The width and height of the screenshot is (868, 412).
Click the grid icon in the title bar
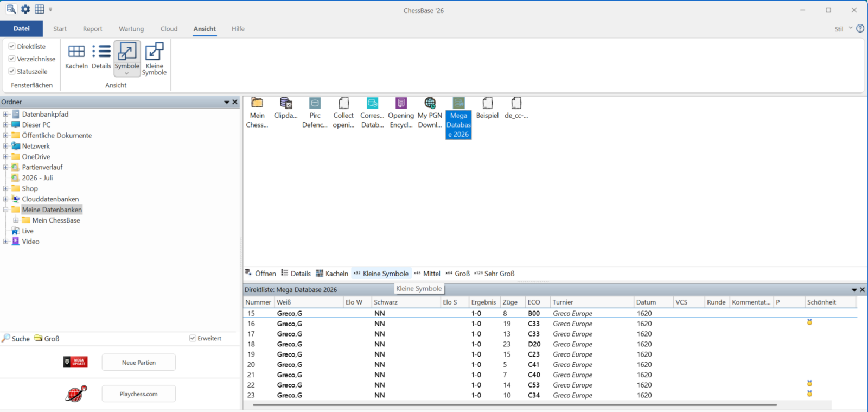(x=40, y=9)
